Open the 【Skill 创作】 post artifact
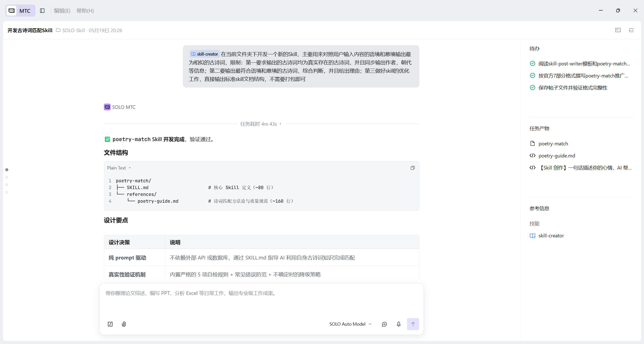Viewport: 644px width, 344px height. 585,168
